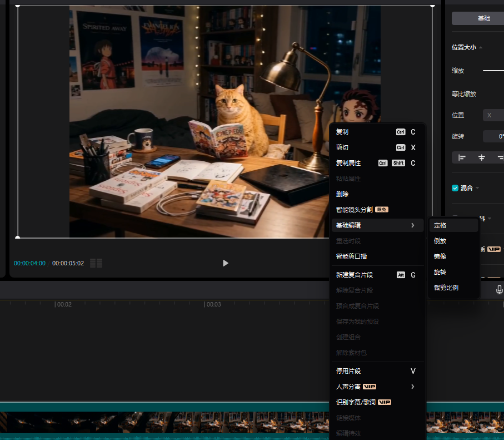Click the 缩放 scale slider
This screenshot has height=440, width=504.
click(x=493, y=71)
